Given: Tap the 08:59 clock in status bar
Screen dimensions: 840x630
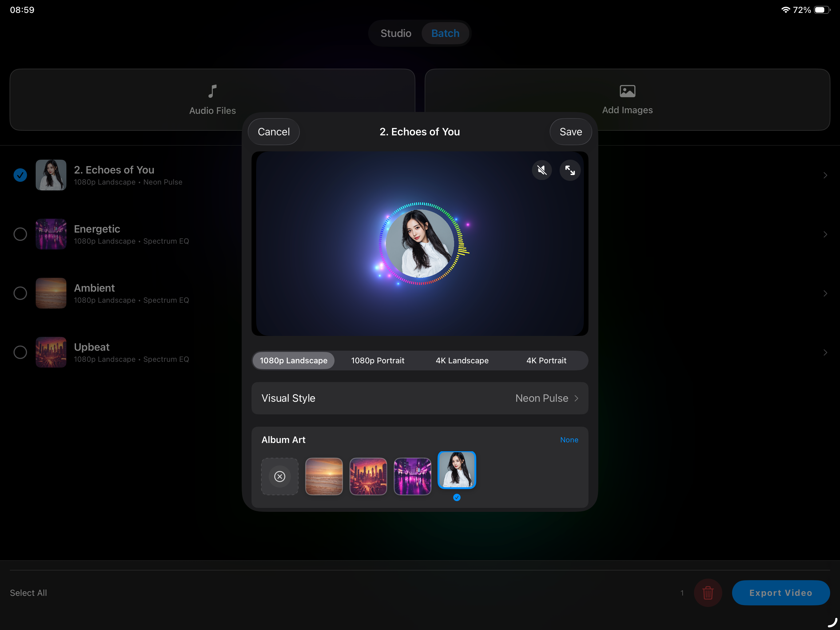Looking at the screenshot, I should [x=22, y=10].
